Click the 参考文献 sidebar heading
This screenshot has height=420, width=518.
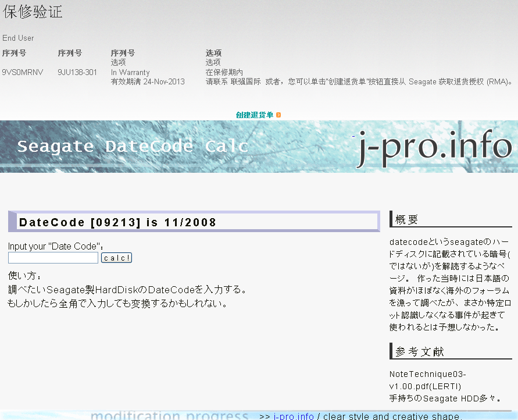point(420,351)
